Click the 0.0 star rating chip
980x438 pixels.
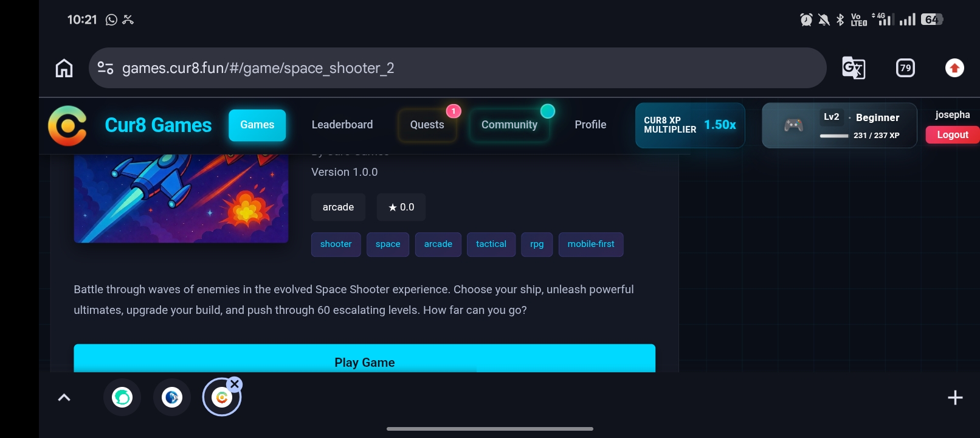(x=401, y=207)
